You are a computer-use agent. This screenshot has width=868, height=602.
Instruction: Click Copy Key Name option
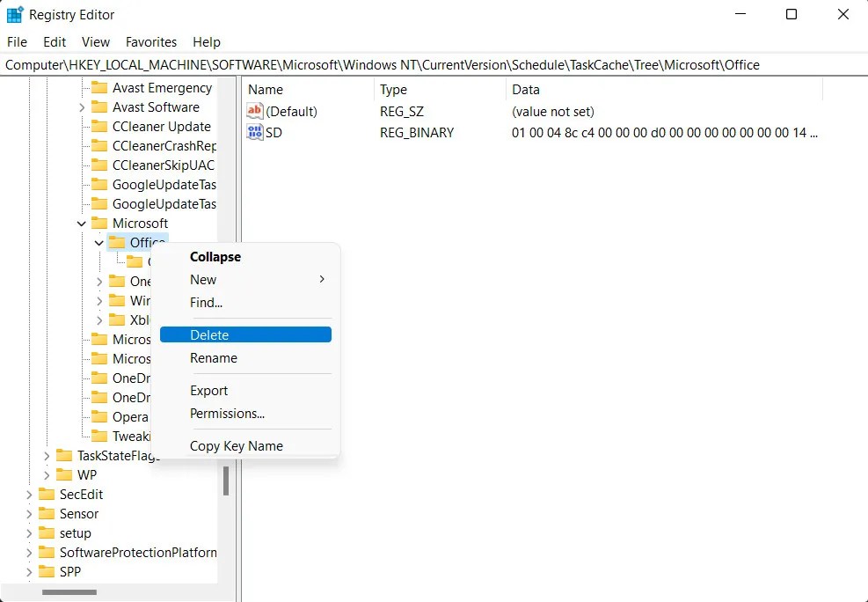(x=237, y=445)
